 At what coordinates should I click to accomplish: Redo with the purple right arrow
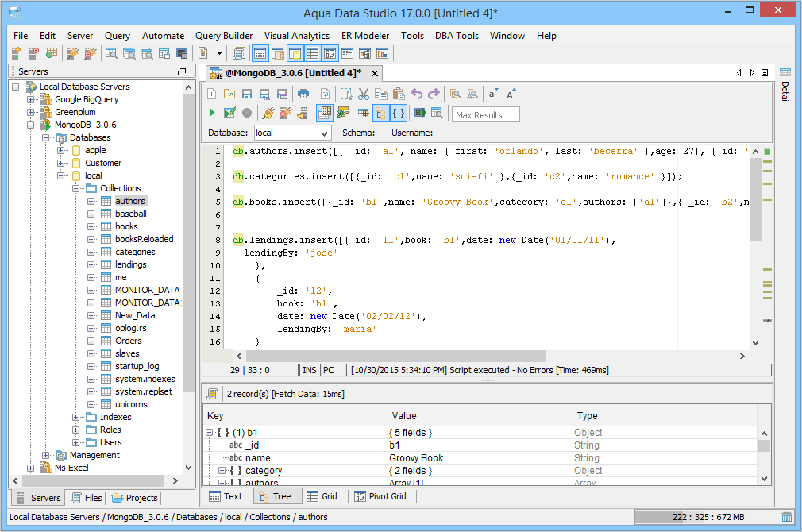coord(434,94)
